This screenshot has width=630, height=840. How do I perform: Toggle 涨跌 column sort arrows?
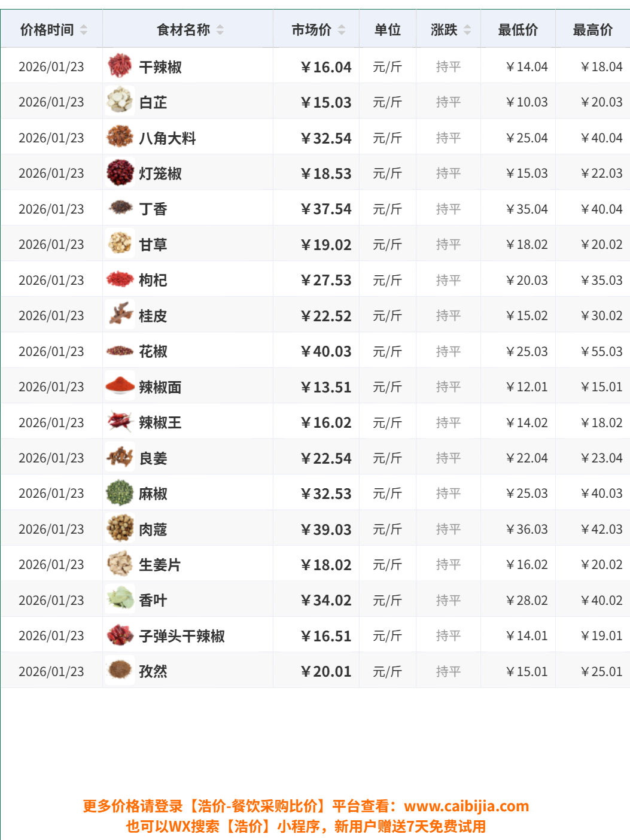[467, 30]
